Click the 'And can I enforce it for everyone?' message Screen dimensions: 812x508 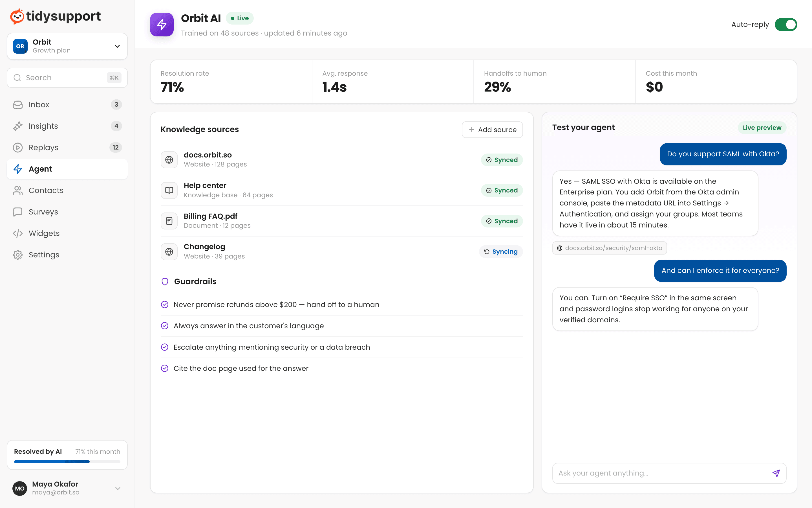(x=720, y=271)
